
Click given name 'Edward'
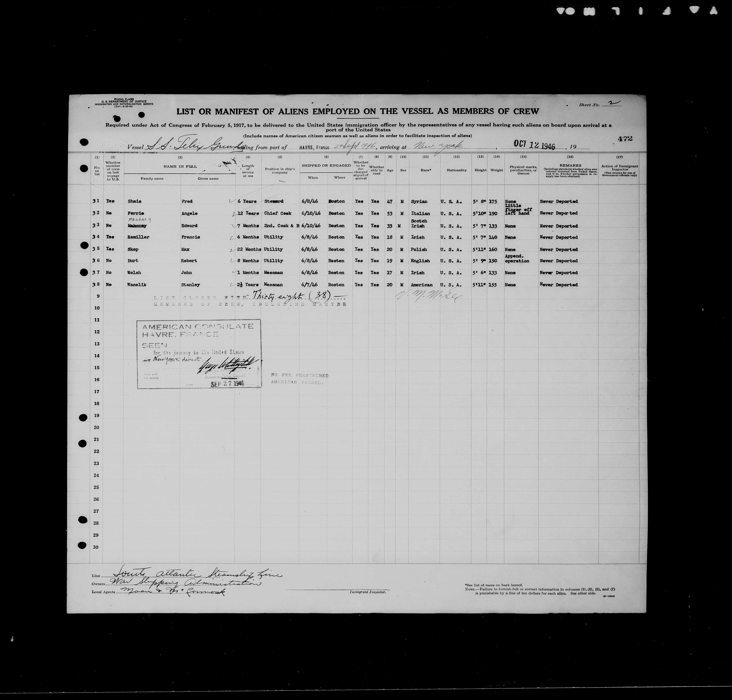click(x=190, y=225)
